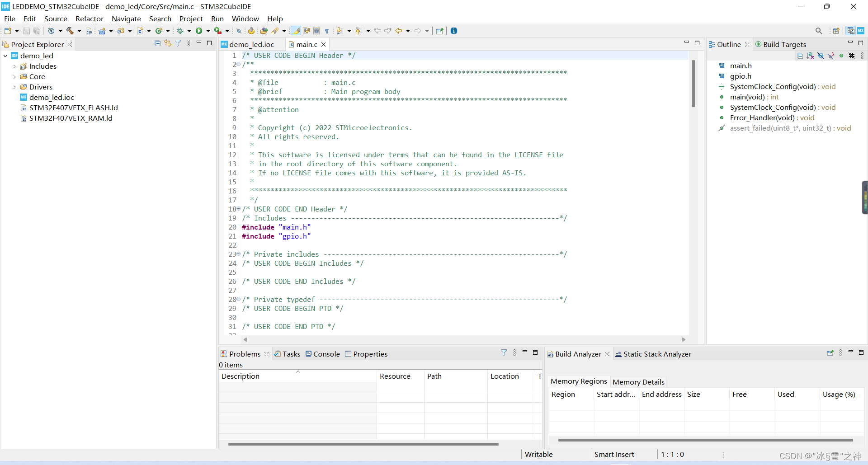Screen dimensions: 868x465
Task: Click the blue information center icon
Action: click(454, 31)
